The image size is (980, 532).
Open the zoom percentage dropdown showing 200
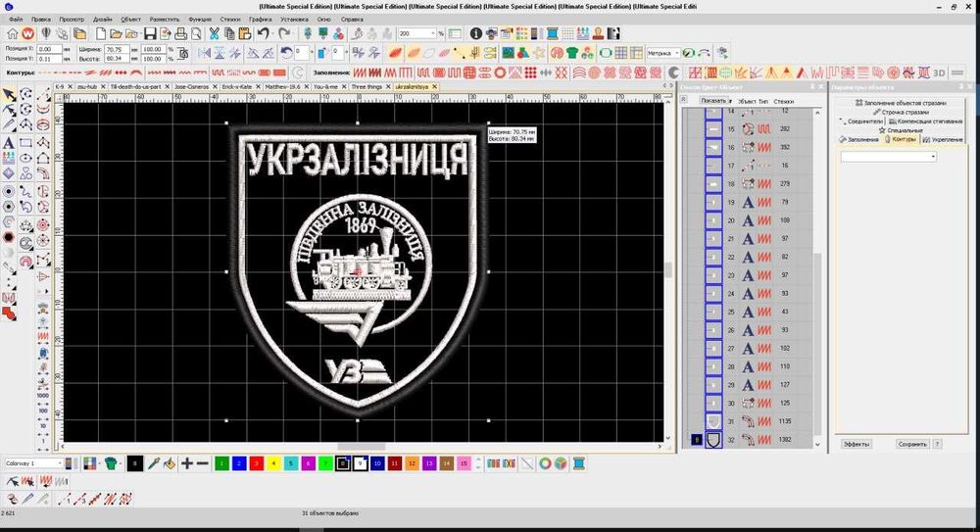[433, 33]
